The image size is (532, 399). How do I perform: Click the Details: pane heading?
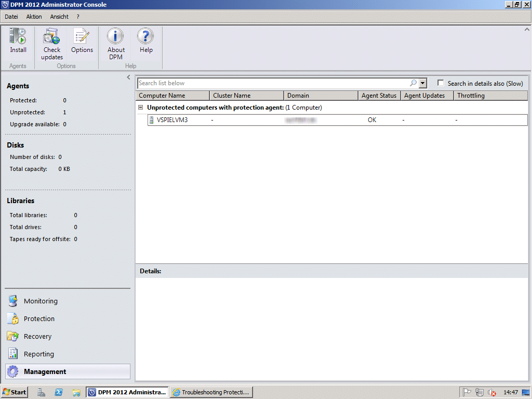tap(150, 271)
